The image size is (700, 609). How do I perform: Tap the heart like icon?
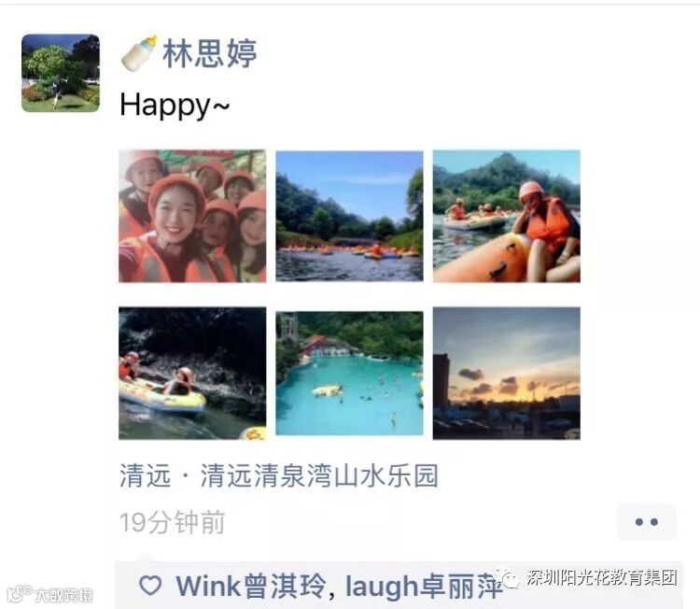tap(150, 586)
